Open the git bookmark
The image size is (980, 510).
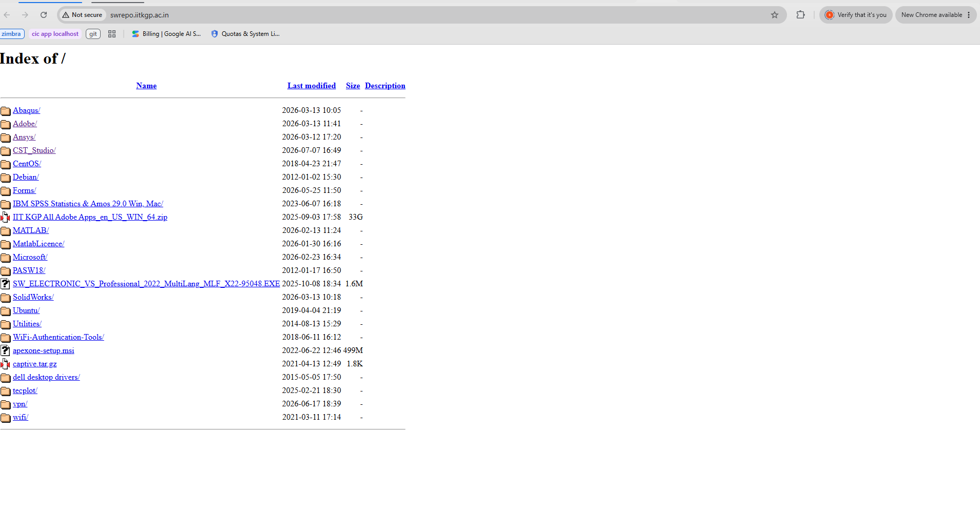pos(93,34)
